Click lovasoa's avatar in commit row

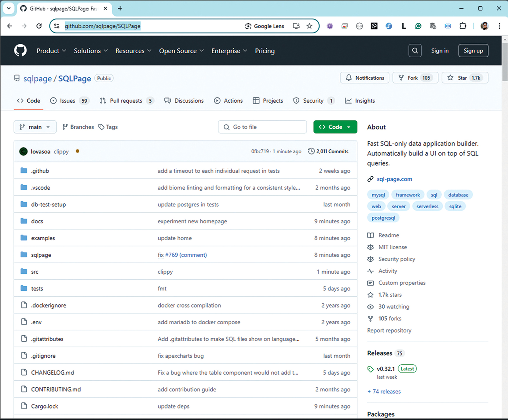[23, 151]
